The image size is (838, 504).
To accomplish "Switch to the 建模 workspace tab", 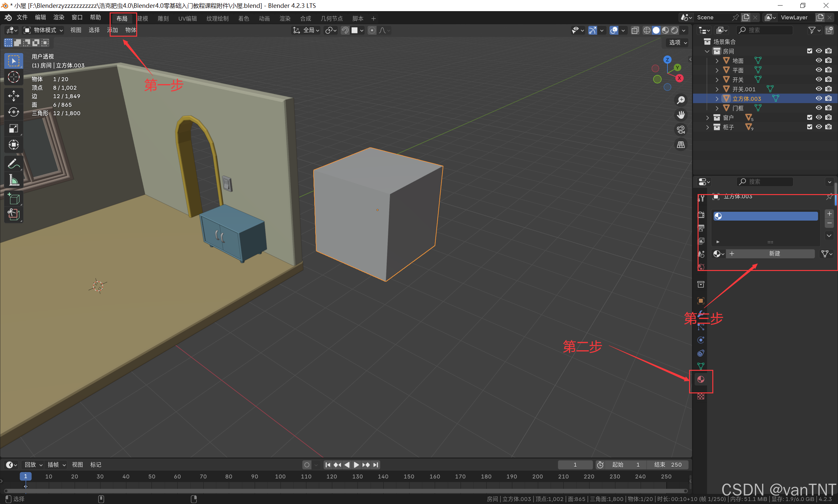I will point(143,18).
